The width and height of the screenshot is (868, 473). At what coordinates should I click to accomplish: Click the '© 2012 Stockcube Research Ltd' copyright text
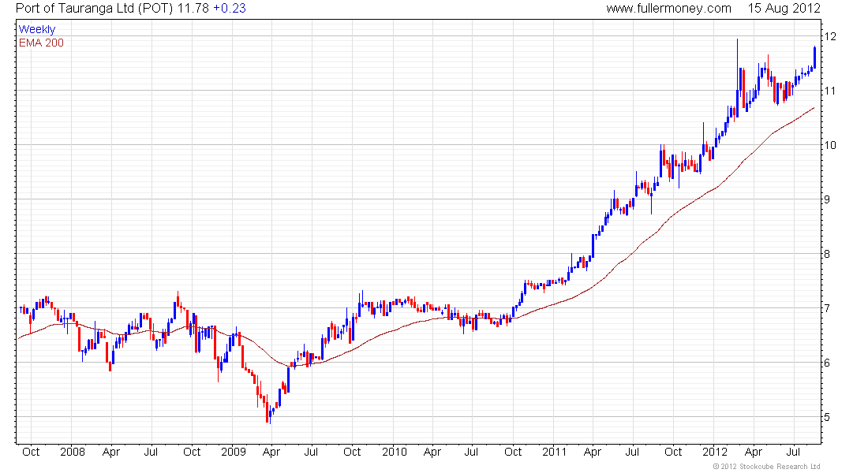[767, 467]
